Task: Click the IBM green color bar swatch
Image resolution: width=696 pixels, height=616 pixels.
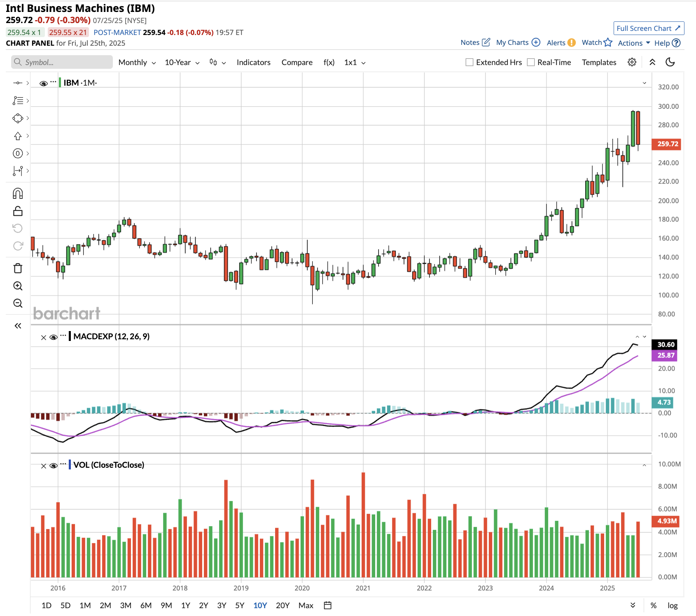Action: 60,82
